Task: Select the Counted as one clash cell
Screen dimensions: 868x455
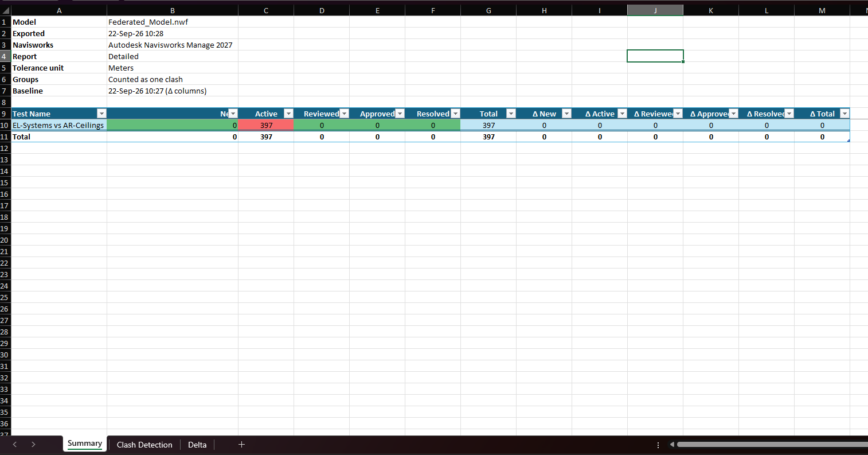Action: tap(173, 79)
